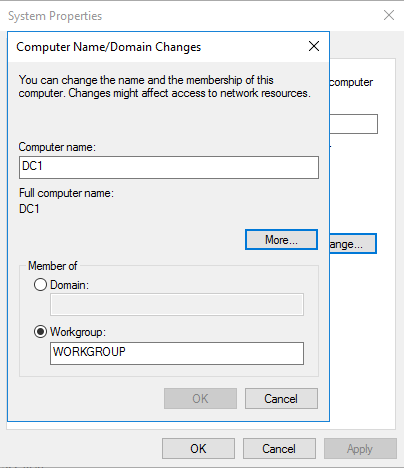Screen dimensions: 404x468
Task: Close the System Properties window
Action: (389, 15)
